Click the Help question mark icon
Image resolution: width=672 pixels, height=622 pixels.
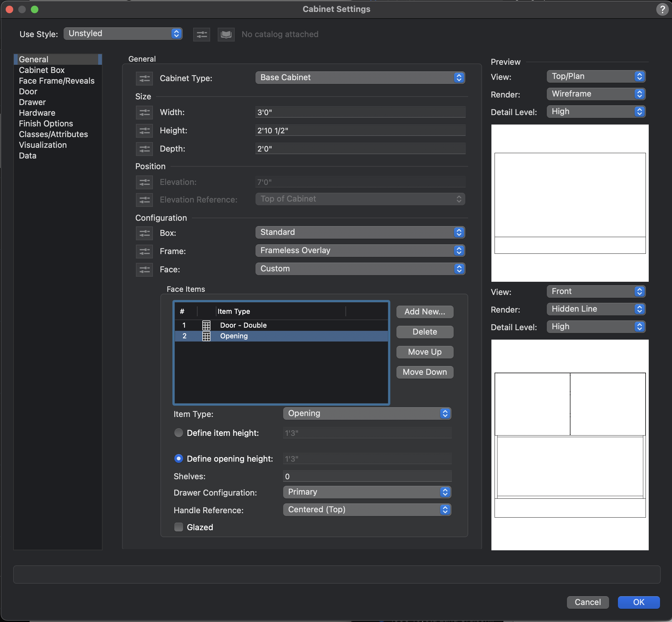pyautogui.click(x=662, y=10)
